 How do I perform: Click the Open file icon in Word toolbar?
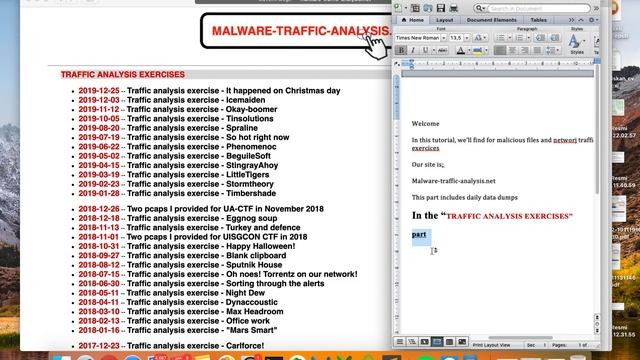click(428, 8)
